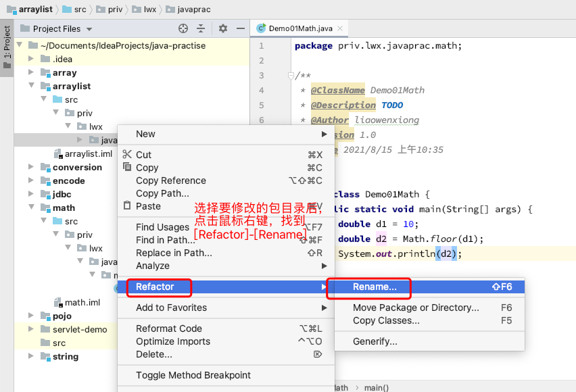The width and height of the screenshot is (576, 392).
Task: Choose Replace in Path... from context menu
Action: coord(226,253)
